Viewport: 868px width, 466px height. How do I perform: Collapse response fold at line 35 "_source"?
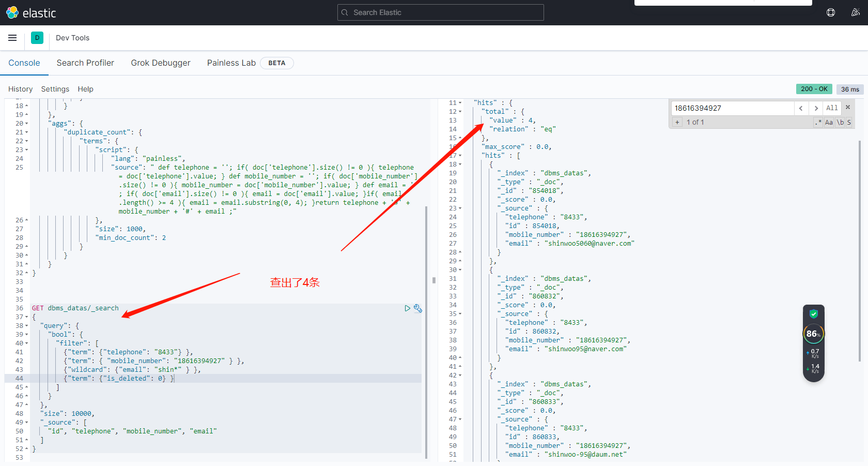(x=460, y=314)
